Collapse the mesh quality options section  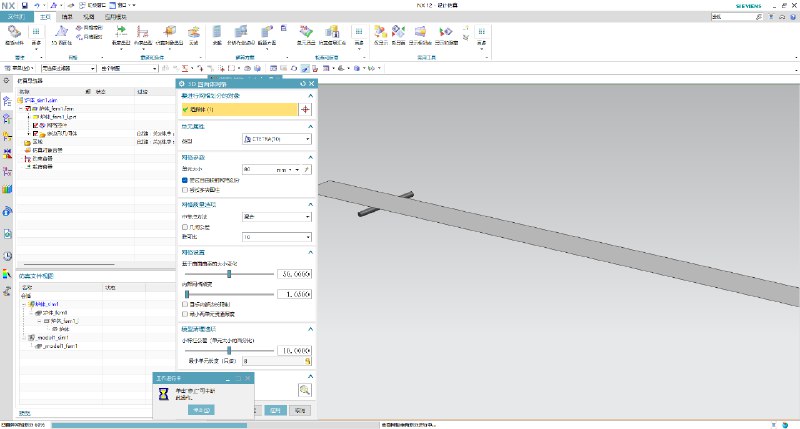[x=310, y=205]
